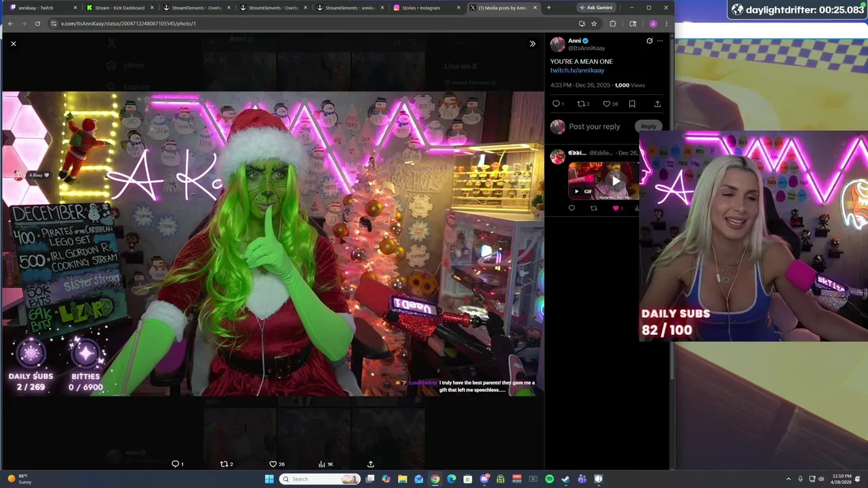Repost Eddie's reply
This screenshot has height=488, width=868.
(x=593, y=208)
